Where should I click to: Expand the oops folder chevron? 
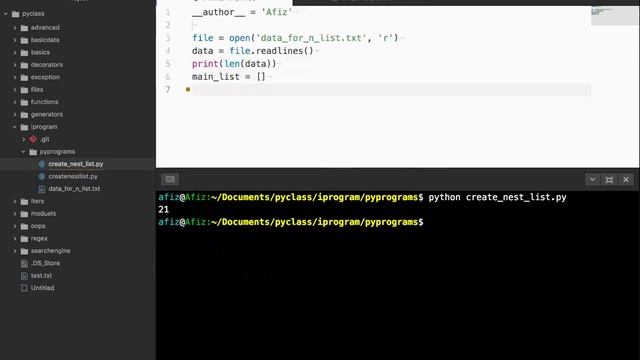15,226
